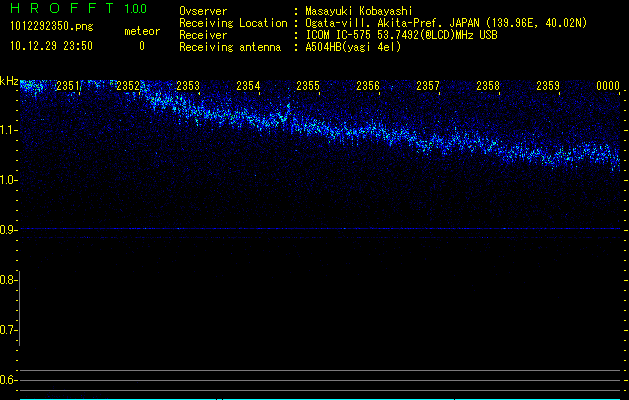Screen dimensions: 629x400
Task: Click the 2352 time marker
Action: pyautogui.click(x=128, y=86)
